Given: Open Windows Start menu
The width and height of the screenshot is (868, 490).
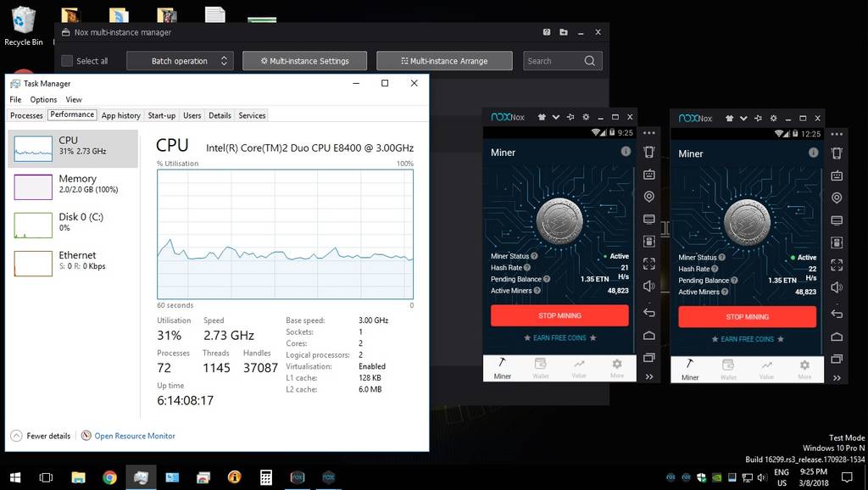Looking at the screenshot, I should [x=15, y=477].
